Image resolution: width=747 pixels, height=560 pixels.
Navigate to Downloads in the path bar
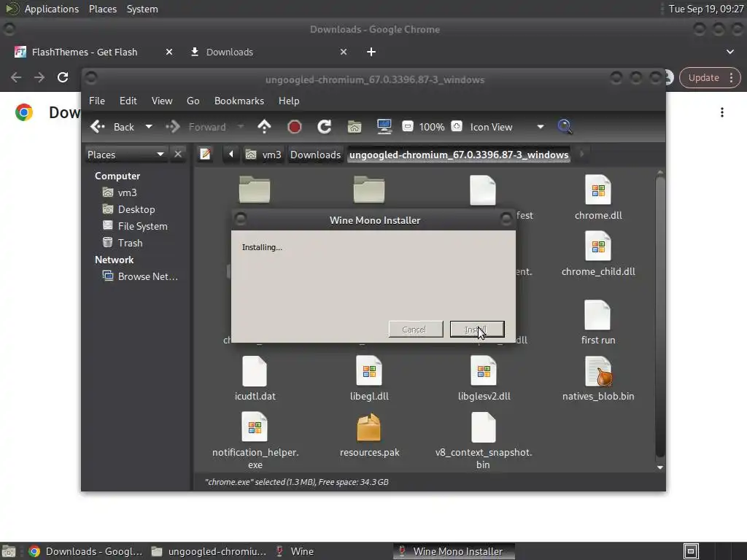315,155
